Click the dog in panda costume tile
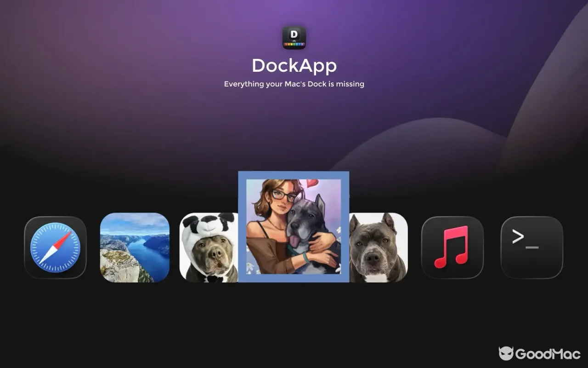588x368 pixels. 209,247
